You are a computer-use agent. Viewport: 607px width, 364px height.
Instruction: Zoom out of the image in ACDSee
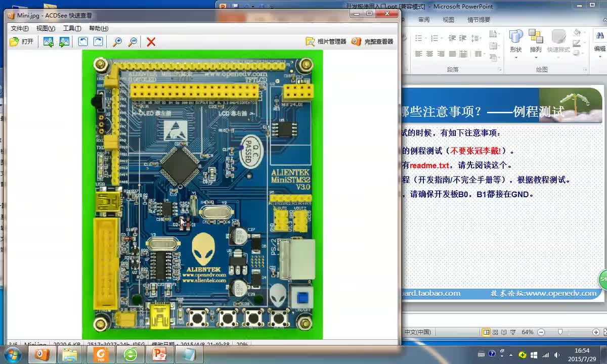[x=133, y=42]
